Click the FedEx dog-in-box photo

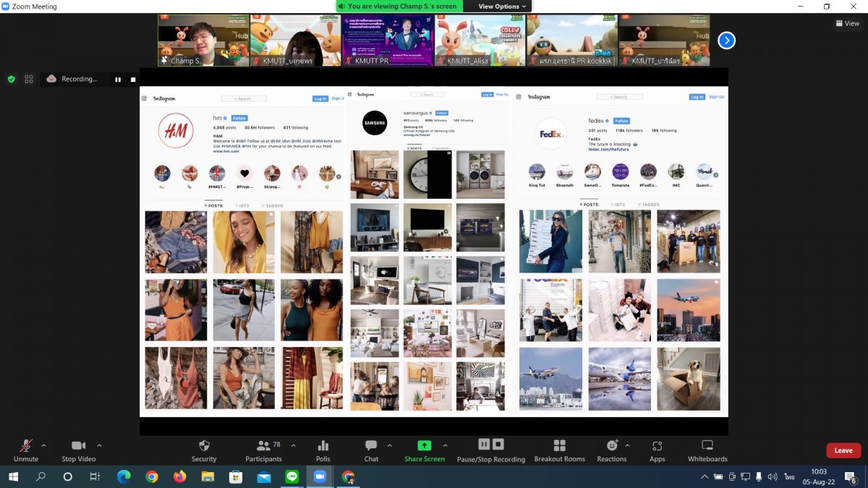(689, 379)
